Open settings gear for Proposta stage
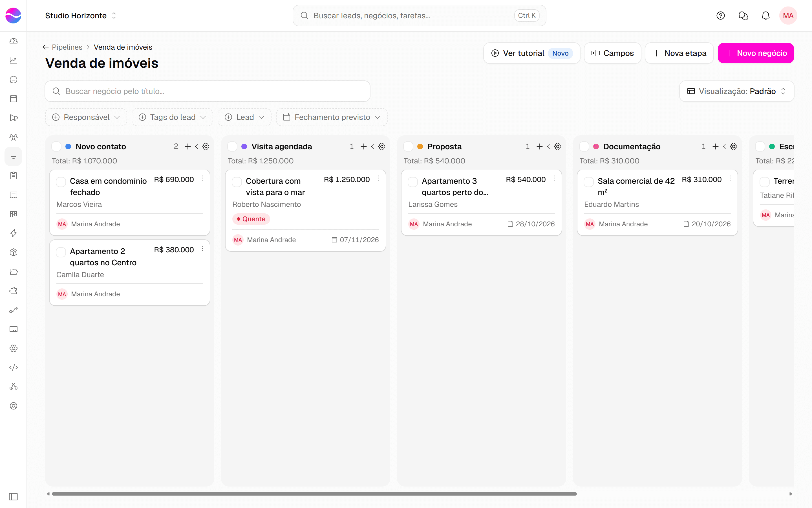The width and height of the screenshot is (812, 508). coord(558,146)
